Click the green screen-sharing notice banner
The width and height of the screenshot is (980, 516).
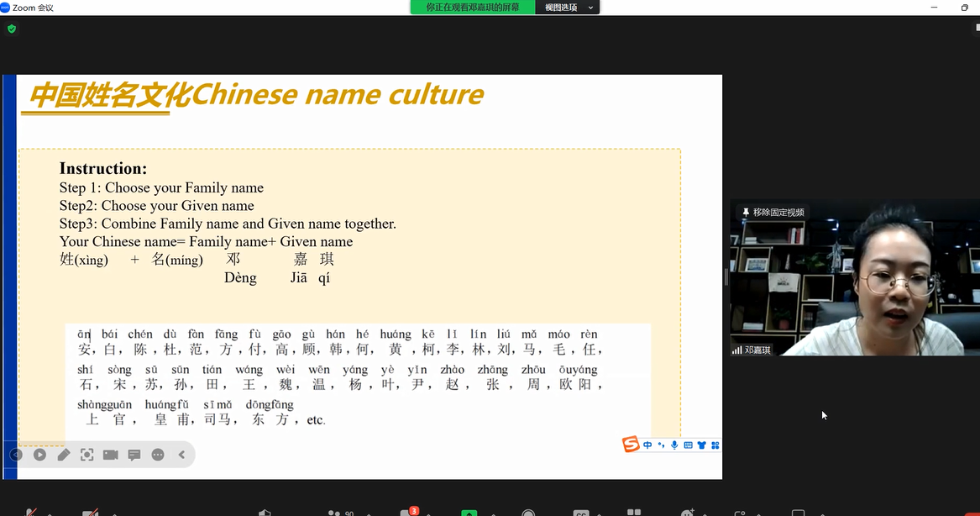(472, 8)
